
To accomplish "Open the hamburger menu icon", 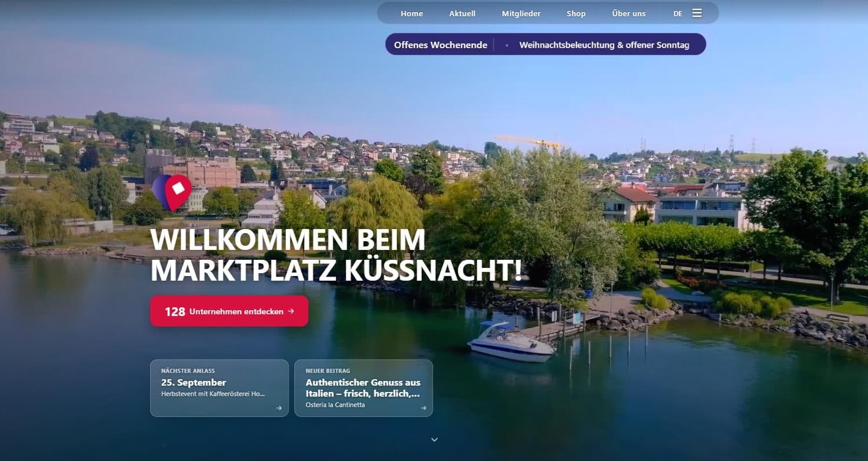I will coord(697,13).
